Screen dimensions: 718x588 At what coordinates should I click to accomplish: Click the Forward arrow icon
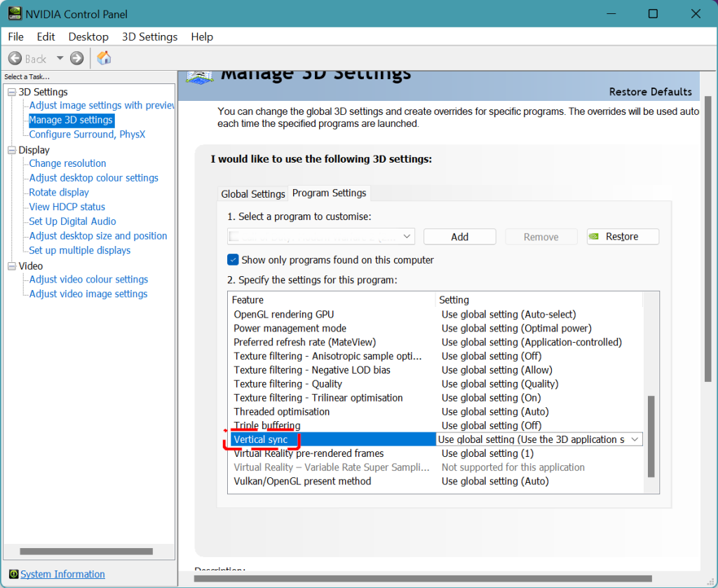point(77,58)
